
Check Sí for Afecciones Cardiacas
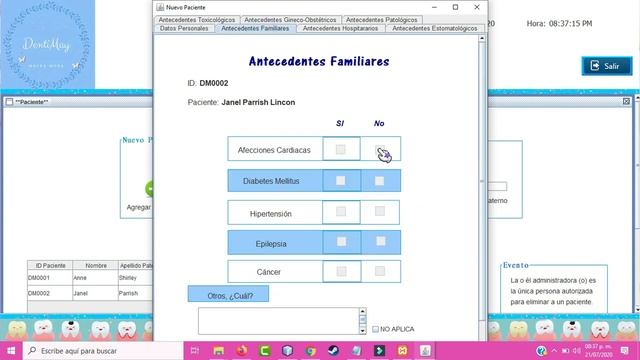[340, 149]
